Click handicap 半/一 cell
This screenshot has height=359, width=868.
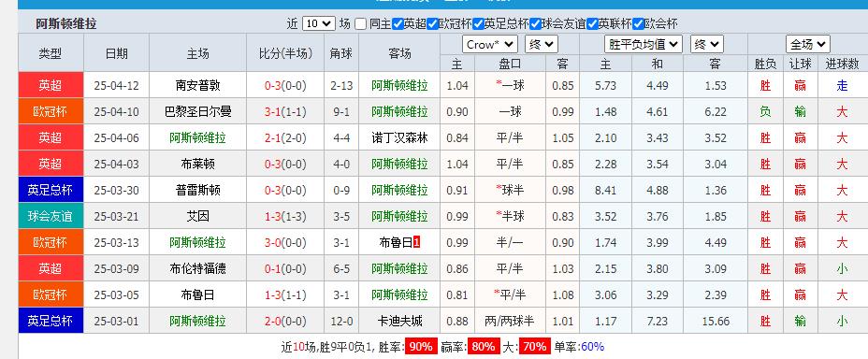(x=510, y=242)
